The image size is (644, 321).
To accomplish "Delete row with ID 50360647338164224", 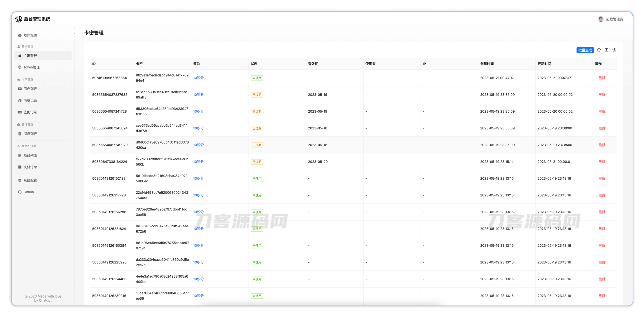I will (602, 162).
